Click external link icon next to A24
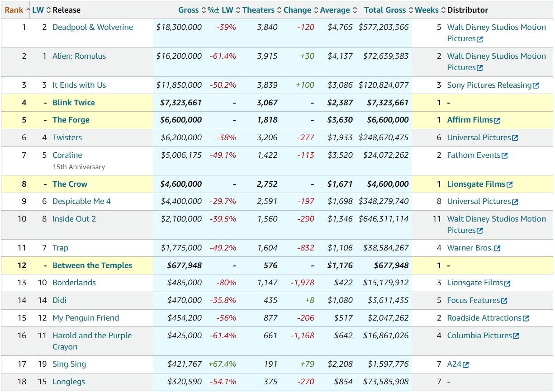This screenshot has height=392, width=555. point(466,365)
